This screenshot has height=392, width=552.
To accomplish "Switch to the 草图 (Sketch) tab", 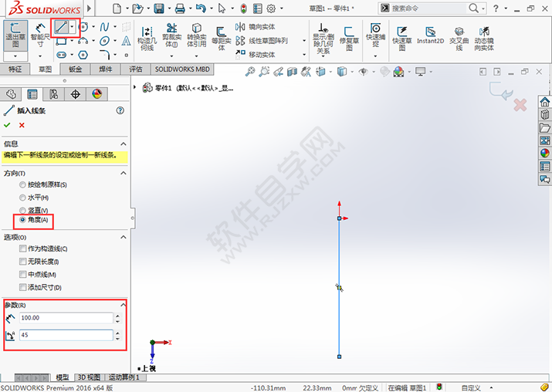I will [45, 69].
